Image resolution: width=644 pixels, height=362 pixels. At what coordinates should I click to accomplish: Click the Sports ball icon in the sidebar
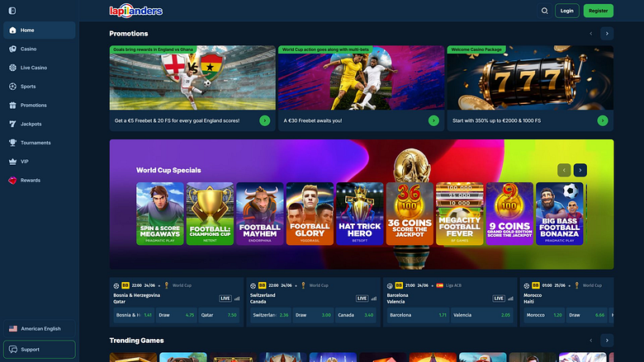tap(12, 87)
